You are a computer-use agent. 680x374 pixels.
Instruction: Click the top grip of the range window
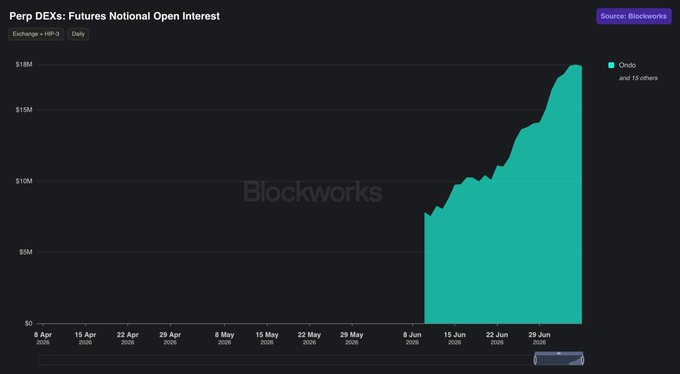(x=559, y=353)
